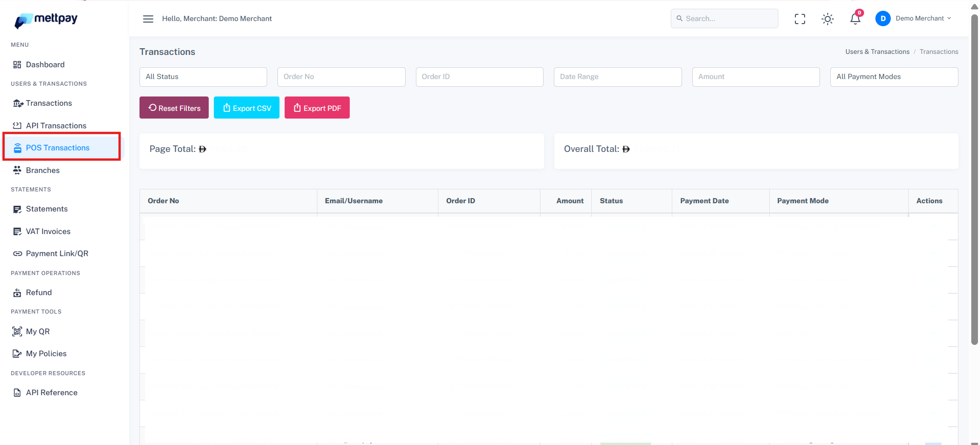Screen dimensions: 980x445
Task: Open All Payment Modes dropdown
Action: point(894,77)
